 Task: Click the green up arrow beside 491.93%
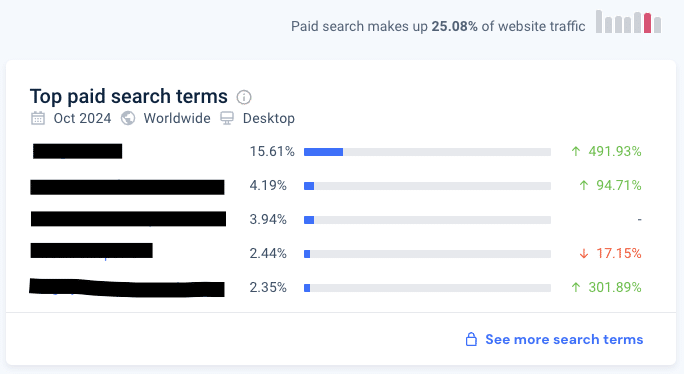[576, 151]
